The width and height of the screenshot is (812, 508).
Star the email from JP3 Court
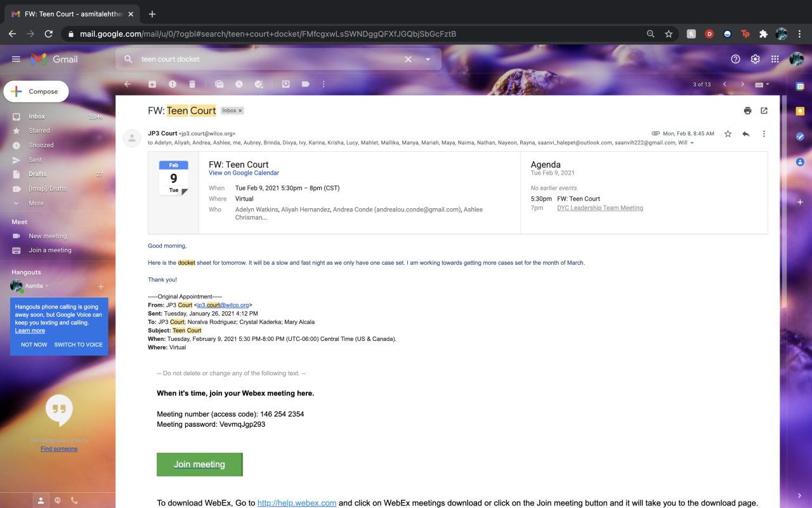pos(728,134)
